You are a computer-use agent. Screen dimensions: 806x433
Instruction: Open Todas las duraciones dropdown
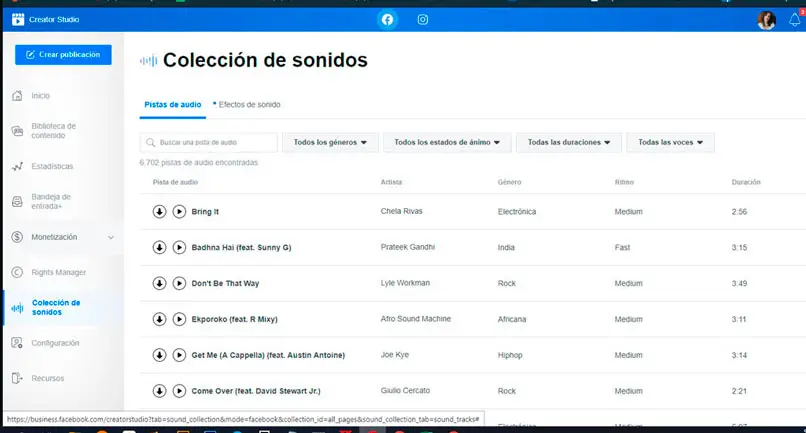click(569, 142)
